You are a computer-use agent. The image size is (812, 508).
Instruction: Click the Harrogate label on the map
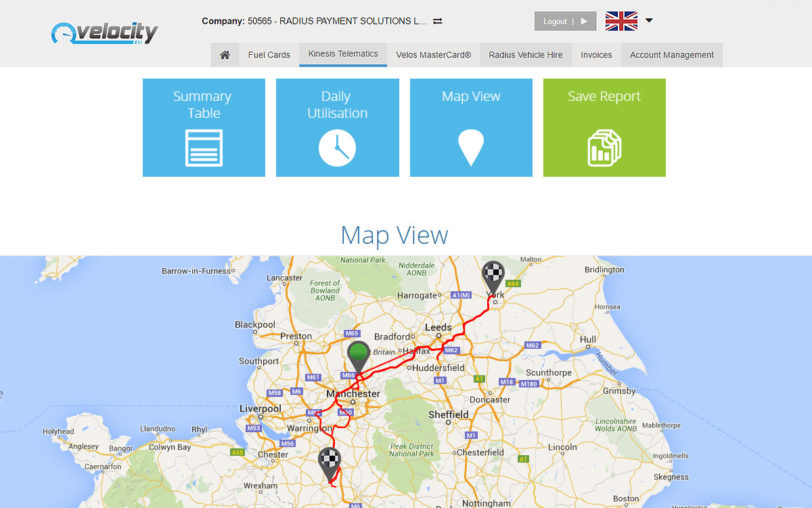(x=417, y=295)
